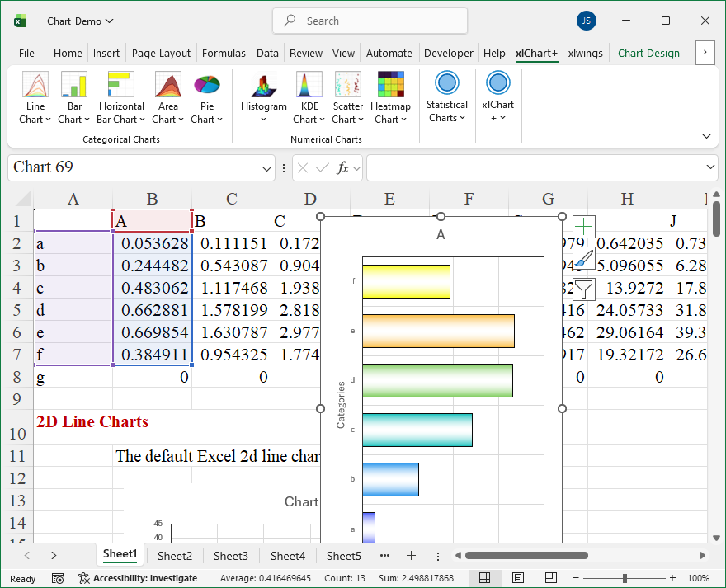Open the Histogram chart icon
This screenshot has width=726, height=588.
[263, 85]
